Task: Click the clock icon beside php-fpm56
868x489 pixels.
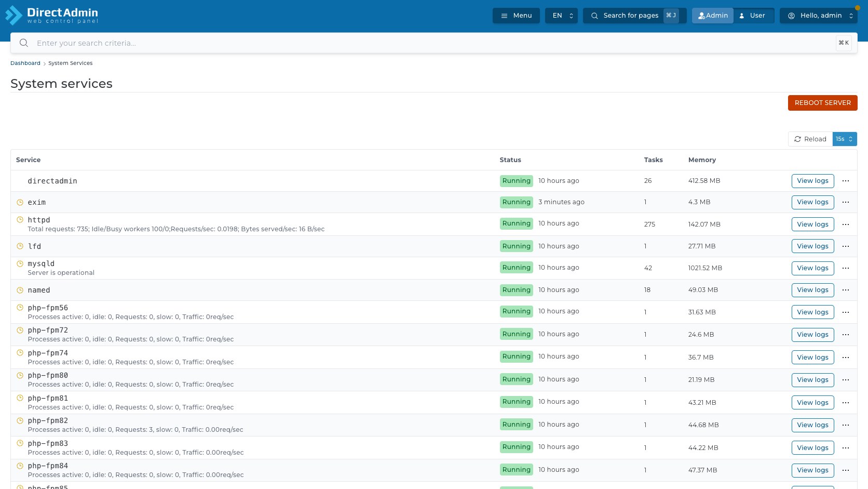Action: coord(20,308)
